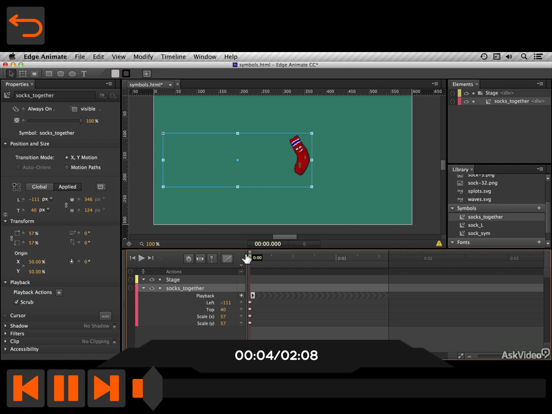Expand the Filters section
552x414 pixels.
tap(6, 333)
